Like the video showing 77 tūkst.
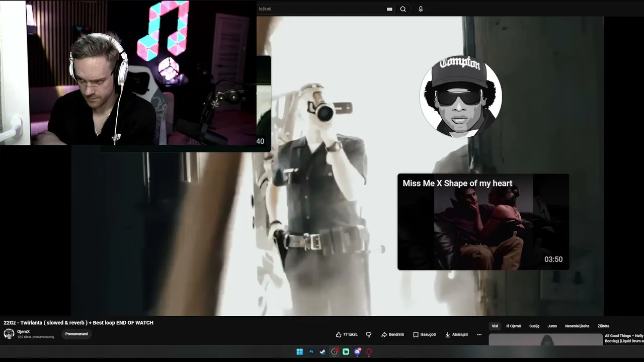 click(x=347, y=334)
